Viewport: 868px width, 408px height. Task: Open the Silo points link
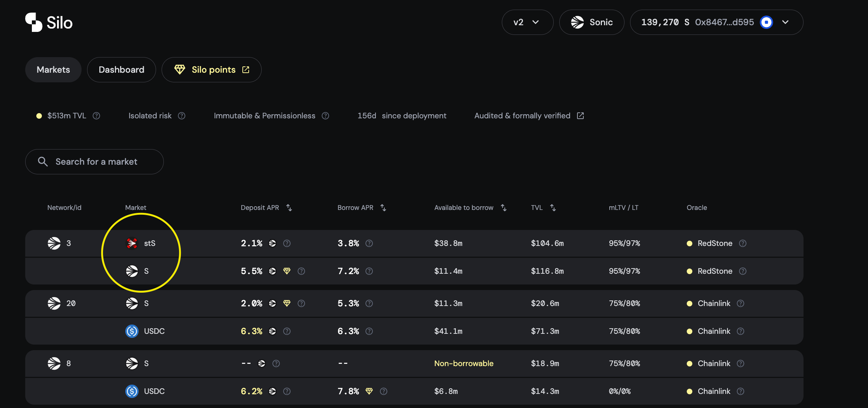pos(212,70)
